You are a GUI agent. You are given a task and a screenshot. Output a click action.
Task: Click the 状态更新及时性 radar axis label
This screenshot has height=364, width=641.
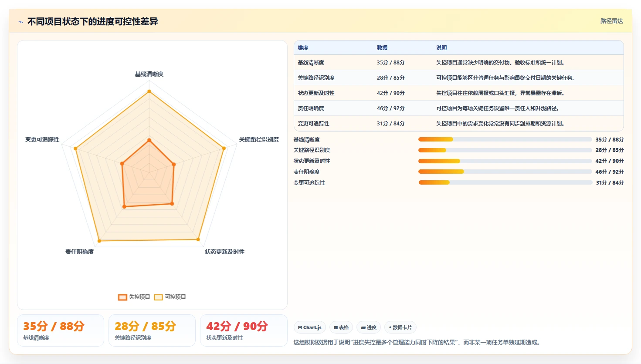(x=225, y=252)
